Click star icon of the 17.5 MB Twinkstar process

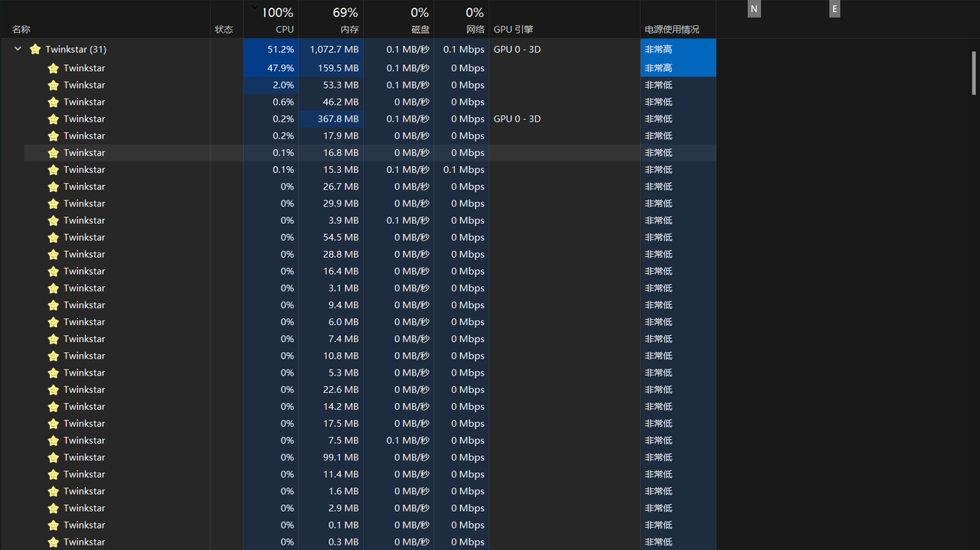54,424
